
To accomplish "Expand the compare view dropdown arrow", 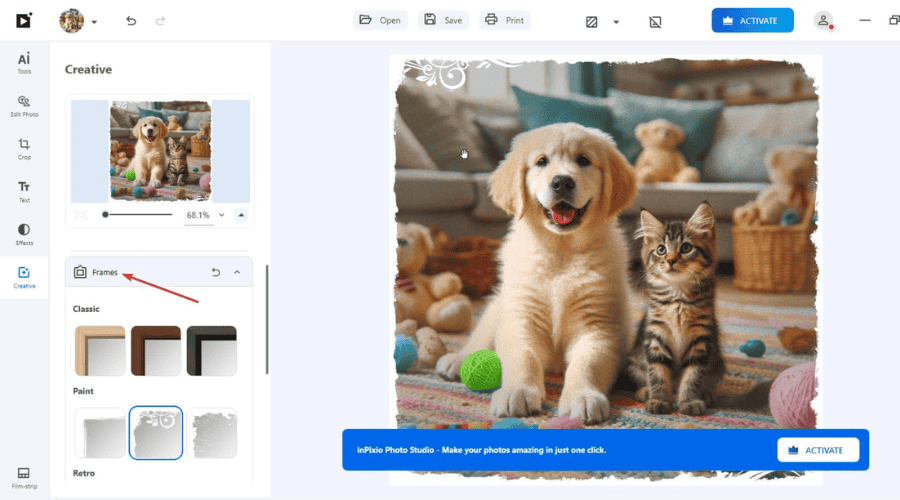I will tap(616, 22).
